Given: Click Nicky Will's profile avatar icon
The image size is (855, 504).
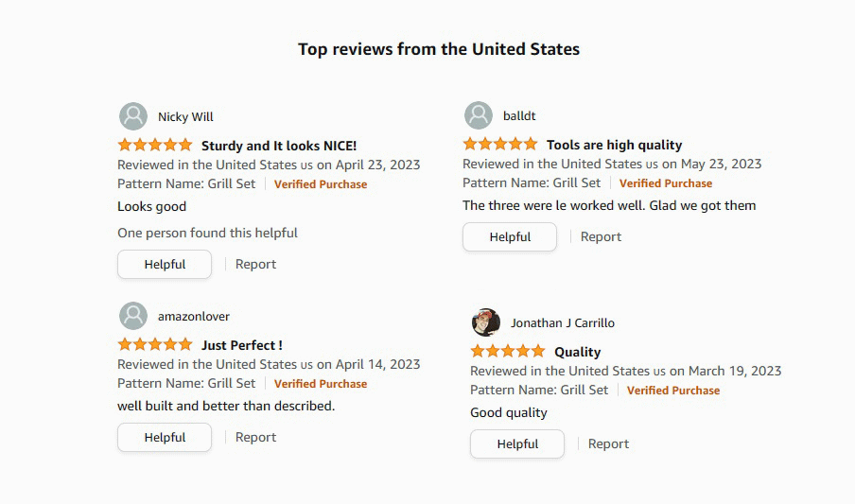Looking at the screenshot, I should click(133, 116).
